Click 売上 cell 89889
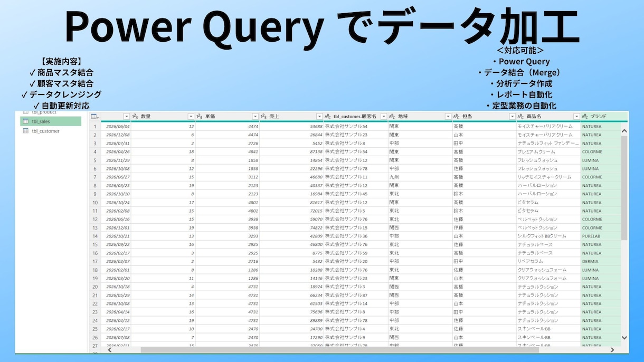 291,321
